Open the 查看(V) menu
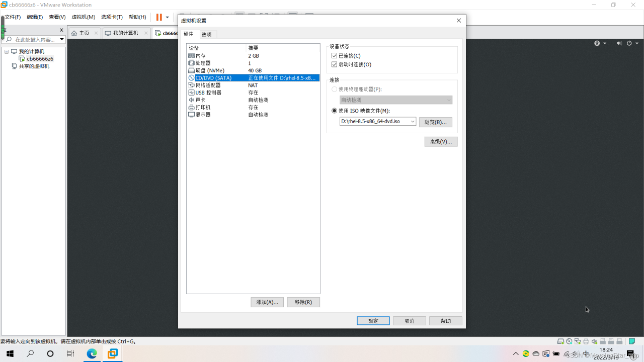 tap(57, 17)
